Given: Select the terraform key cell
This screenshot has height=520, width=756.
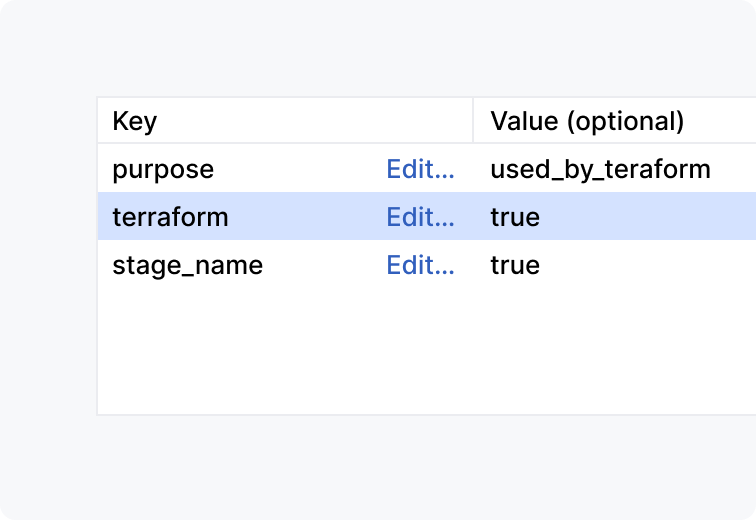Looking at the screenshot, I should pos(170,217).
